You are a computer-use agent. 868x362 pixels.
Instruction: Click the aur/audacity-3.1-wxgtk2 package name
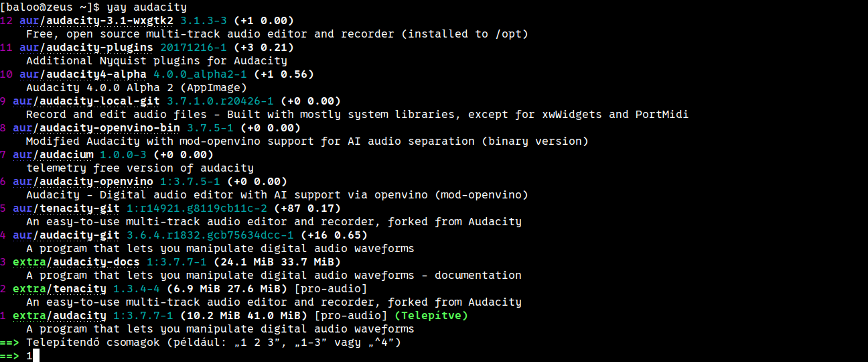(96, 21)
